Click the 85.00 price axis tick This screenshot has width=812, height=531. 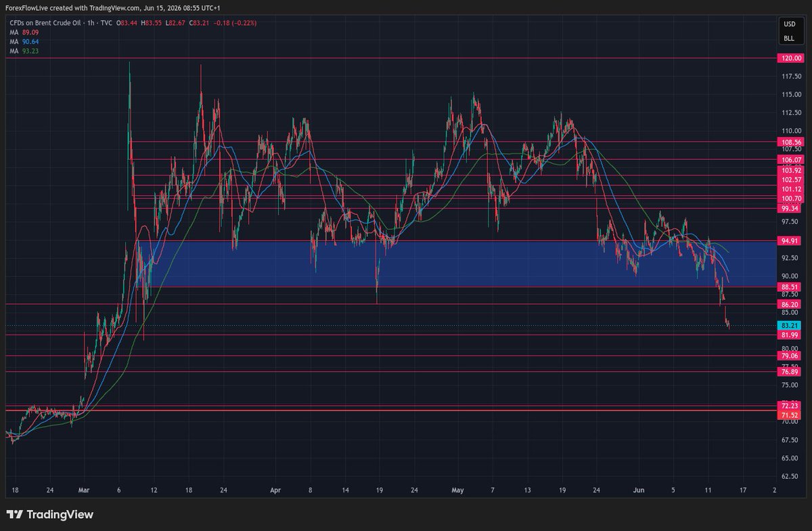[791, 313]
